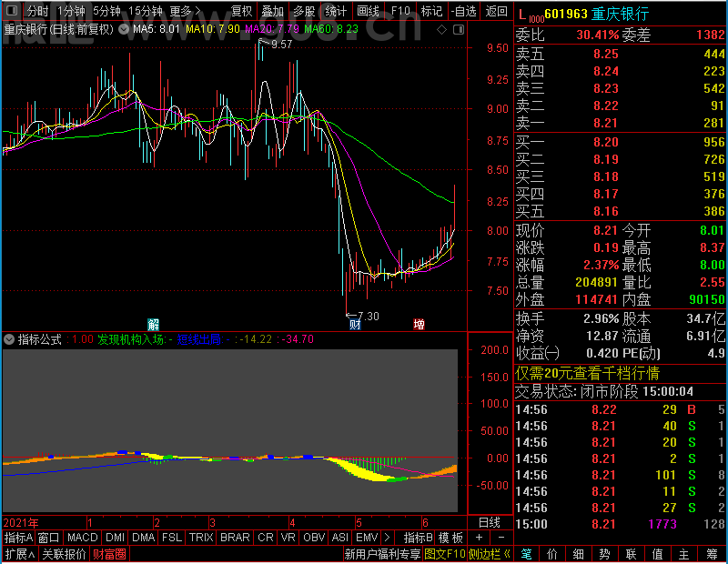
Task: Switch indicator to EMV
Action: tap(367, 538)
